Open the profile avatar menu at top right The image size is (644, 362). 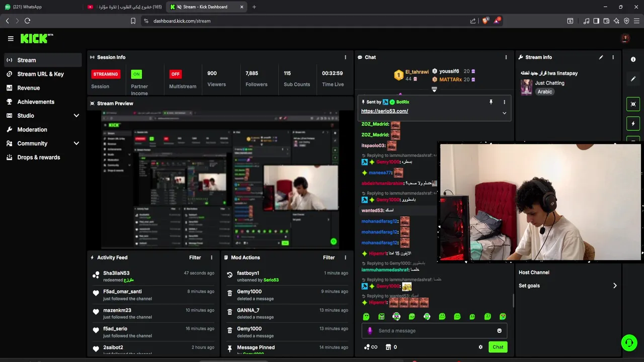tap(625, 38)
